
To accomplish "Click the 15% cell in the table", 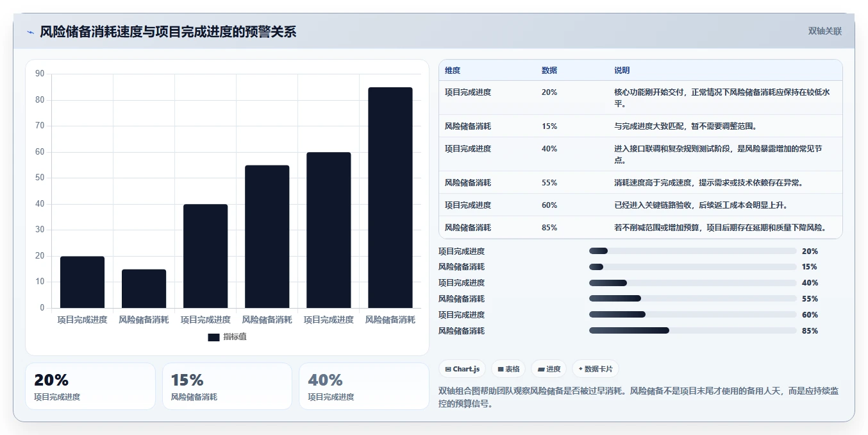I will click(x=549, y=126).
